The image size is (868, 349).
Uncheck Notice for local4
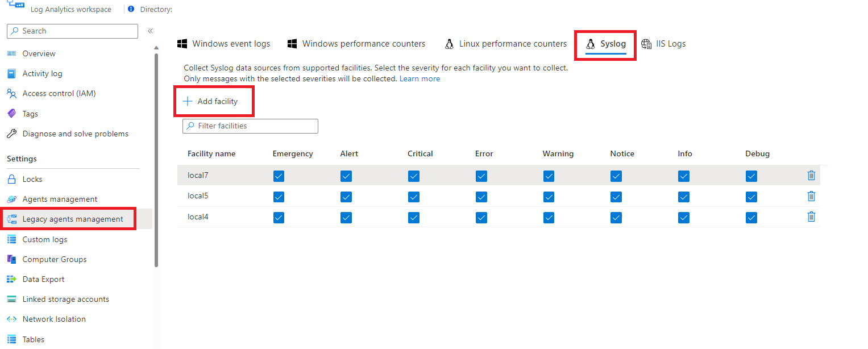616,217
